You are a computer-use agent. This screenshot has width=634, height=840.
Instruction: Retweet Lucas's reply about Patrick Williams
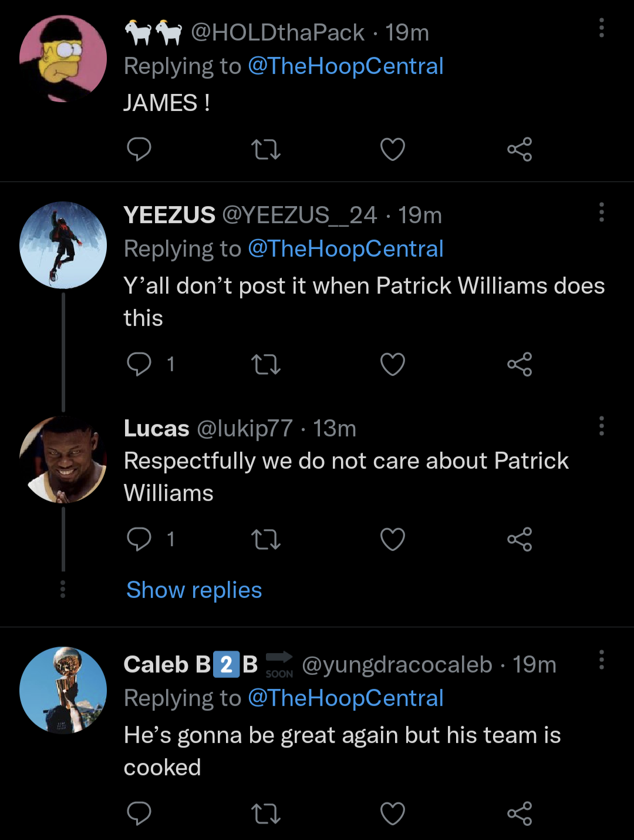click(266, 539)
